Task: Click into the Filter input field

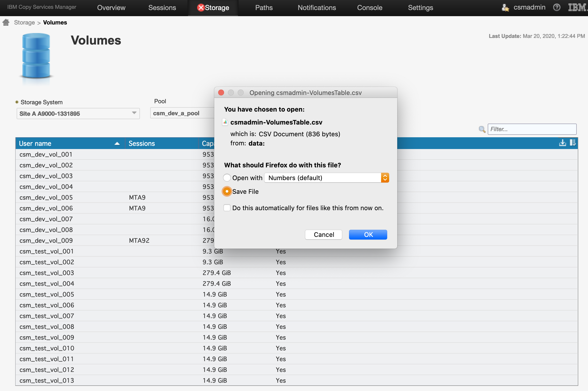Action: coord(532,129)
